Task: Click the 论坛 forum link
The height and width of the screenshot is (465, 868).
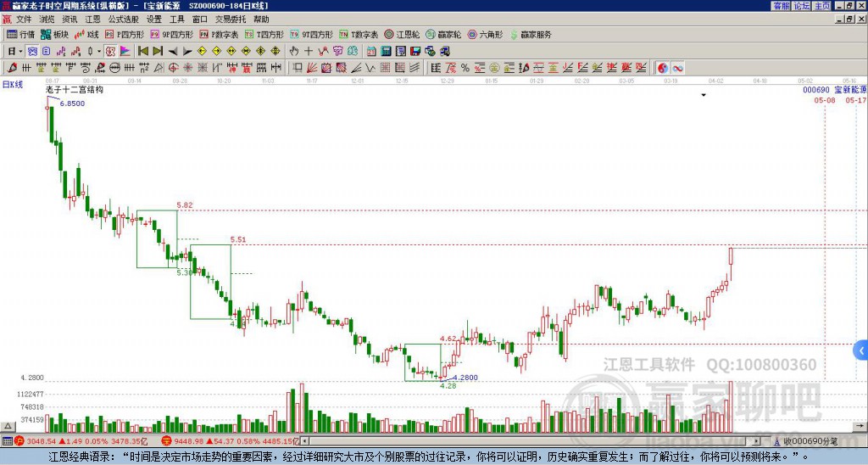Action: click(801, 6)
